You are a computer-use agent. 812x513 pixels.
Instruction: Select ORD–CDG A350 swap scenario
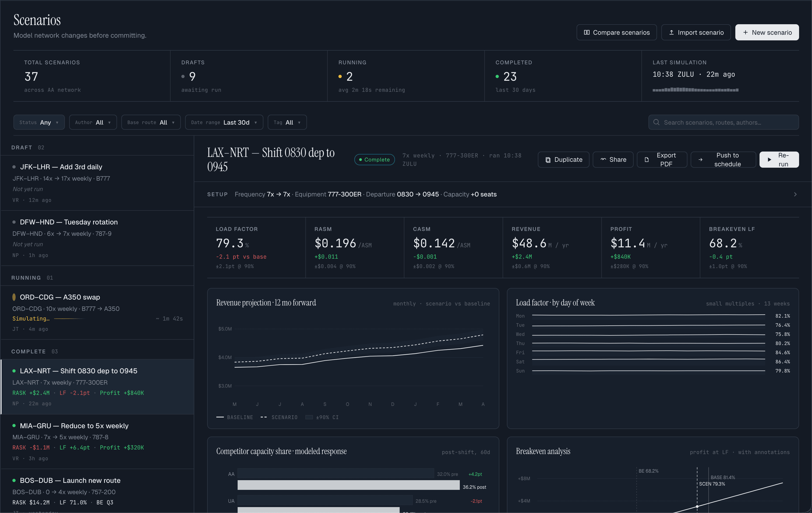click(x=97, y=313)
